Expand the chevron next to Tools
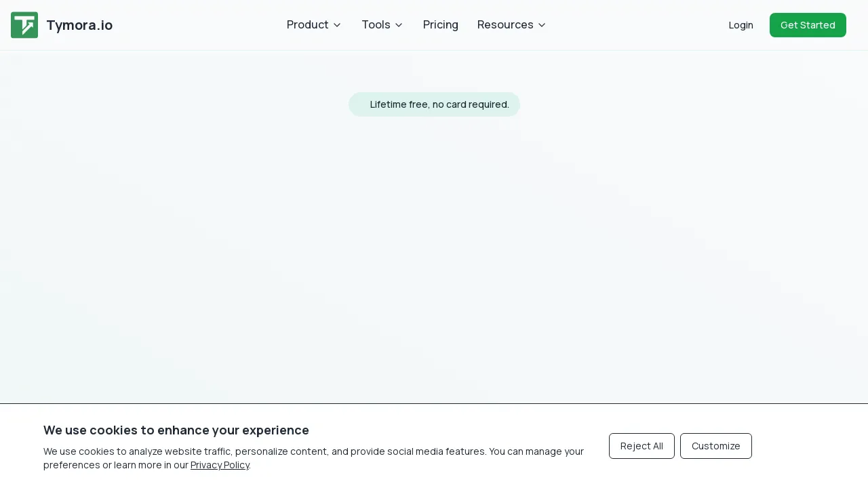868x488 pixels. 399,25
